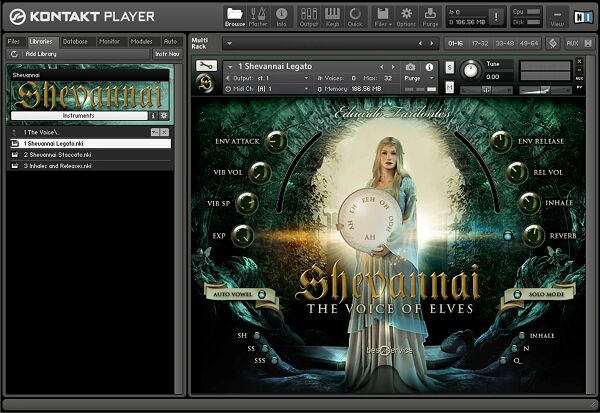
Task: Mute the instrument with M button
Action: [450, 88]
